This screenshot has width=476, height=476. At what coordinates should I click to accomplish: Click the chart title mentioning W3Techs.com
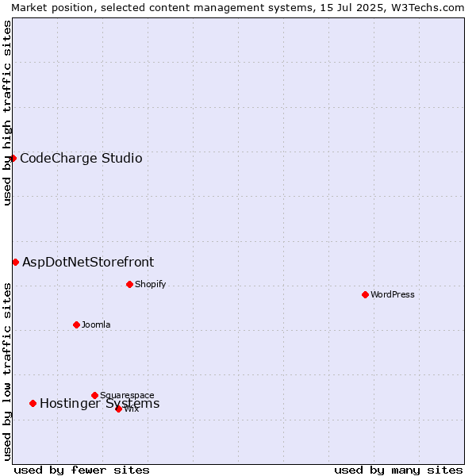click(x=238, y=8)
